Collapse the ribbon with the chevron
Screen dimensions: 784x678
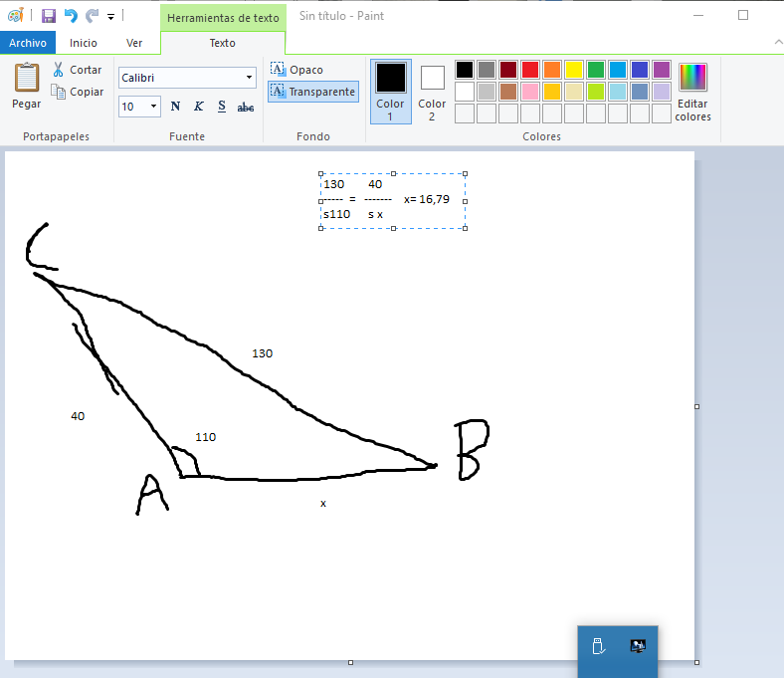click(x=778, y=43)
